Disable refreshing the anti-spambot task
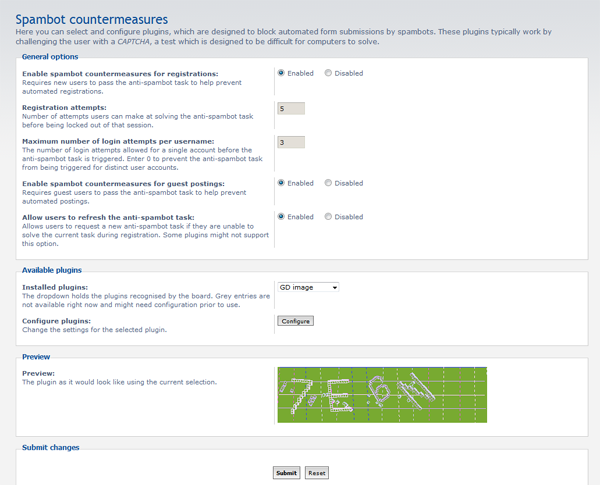600x485 pixels. pos(328,216)
